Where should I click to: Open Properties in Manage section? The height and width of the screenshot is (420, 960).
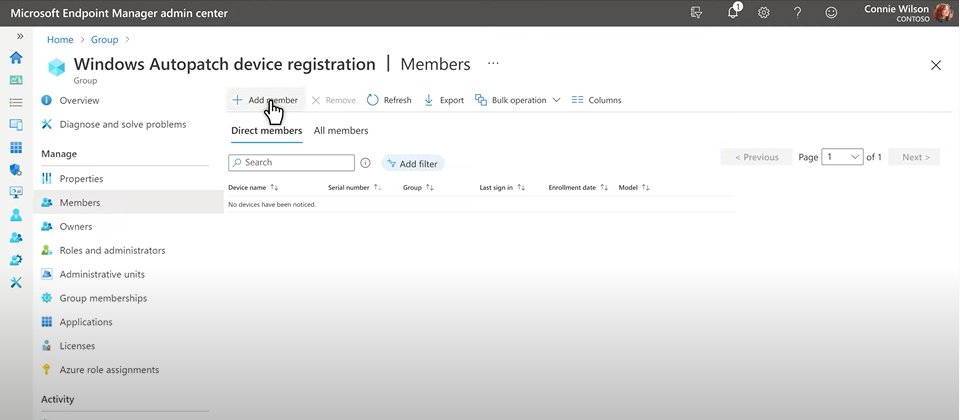coord(81,179)
